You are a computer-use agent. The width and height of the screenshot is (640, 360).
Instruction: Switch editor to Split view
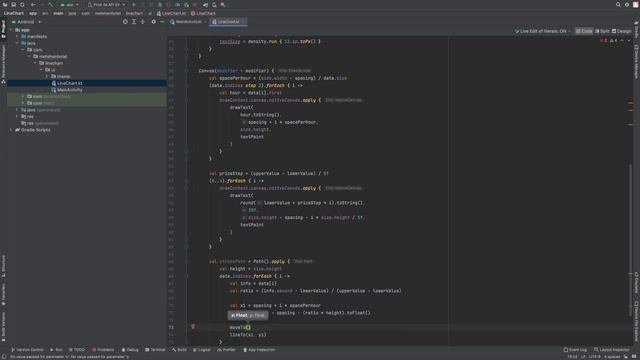[602, 31]
